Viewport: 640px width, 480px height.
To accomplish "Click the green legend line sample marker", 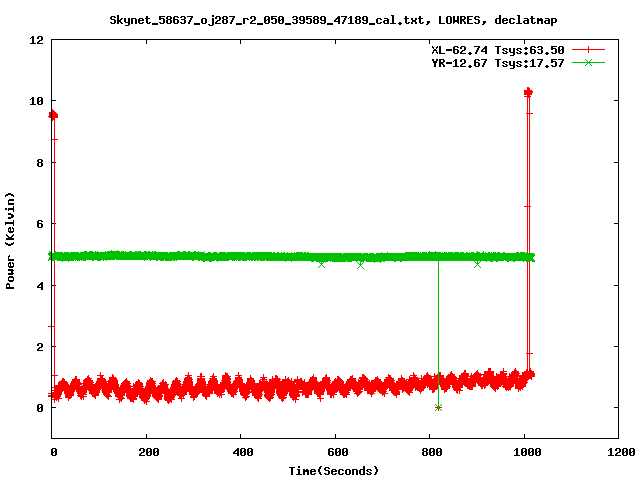I will tap(588, 63).
